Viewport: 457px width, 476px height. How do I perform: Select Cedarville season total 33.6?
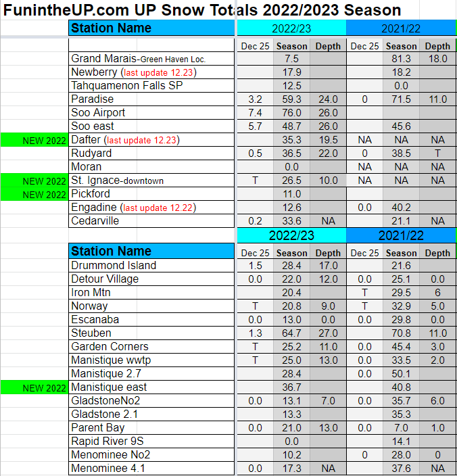point(291,220)
